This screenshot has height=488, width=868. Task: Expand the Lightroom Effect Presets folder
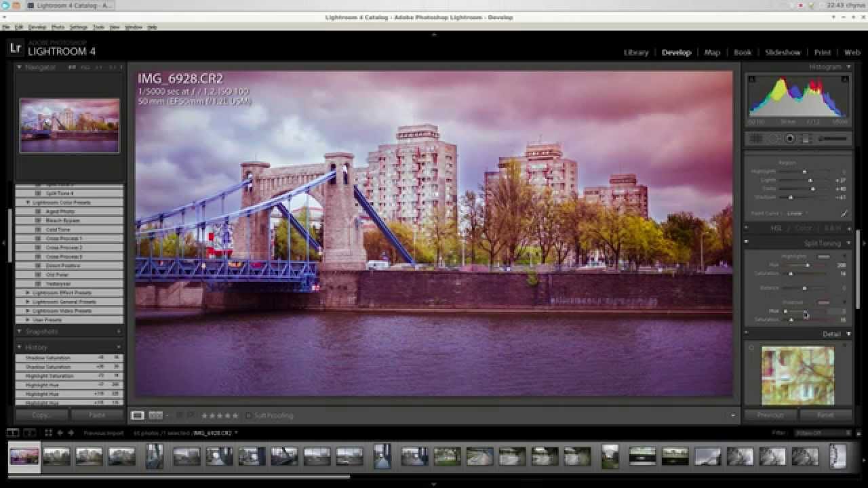[x=28, y=293]
